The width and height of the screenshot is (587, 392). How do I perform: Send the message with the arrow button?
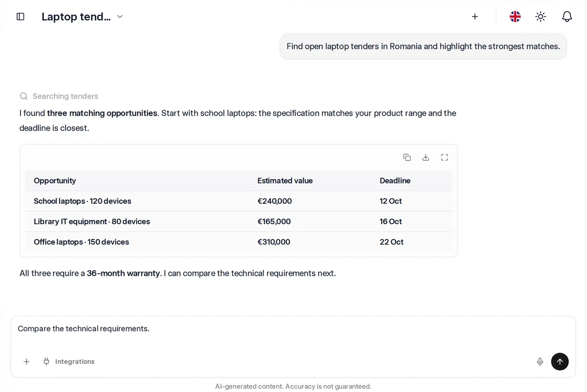pyautogui.click(x=560, y=362)
